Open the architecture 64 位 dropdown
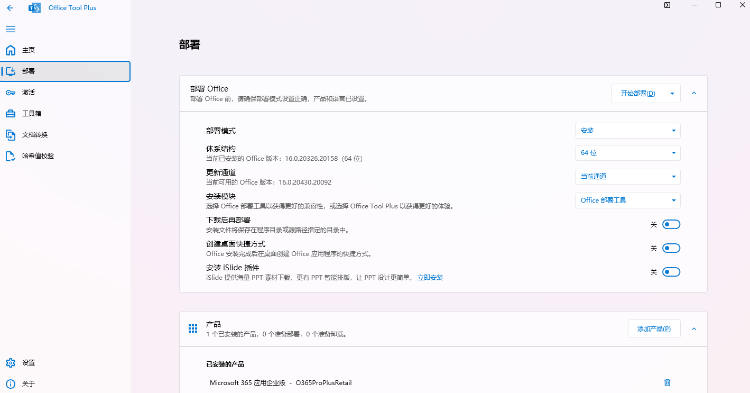The width and height of the screenshot is (750, 393). click(x=628, y=153)
